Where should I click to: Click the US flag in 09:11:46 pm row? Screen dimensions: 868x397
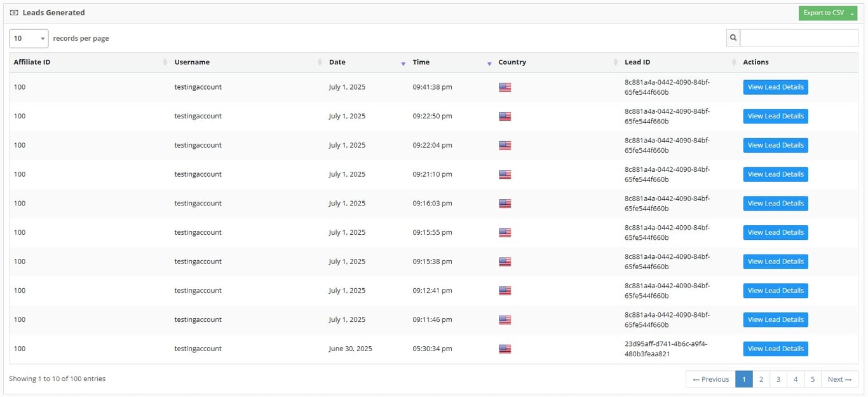point(505,320)
